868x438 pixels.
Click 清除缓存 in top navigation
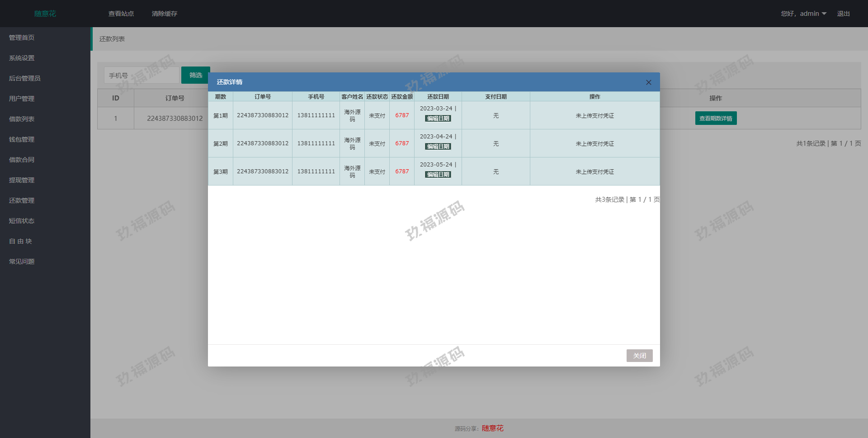pos(165,14)
